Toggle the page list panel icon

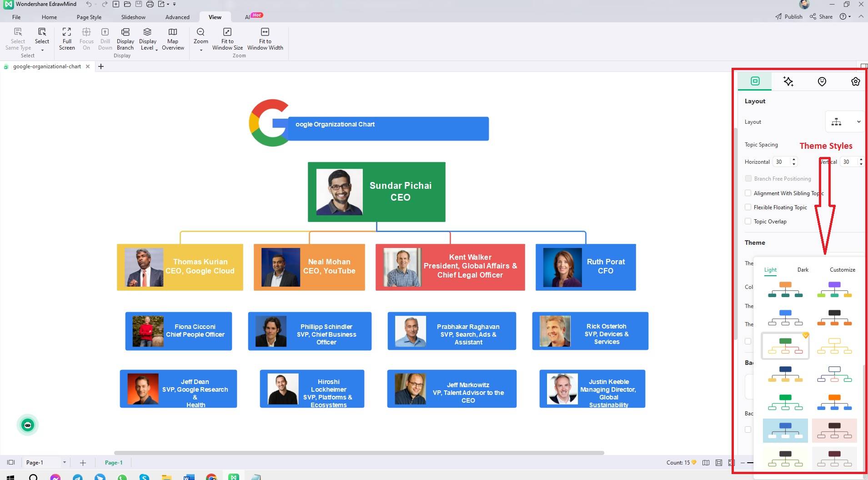coord(11,462)
